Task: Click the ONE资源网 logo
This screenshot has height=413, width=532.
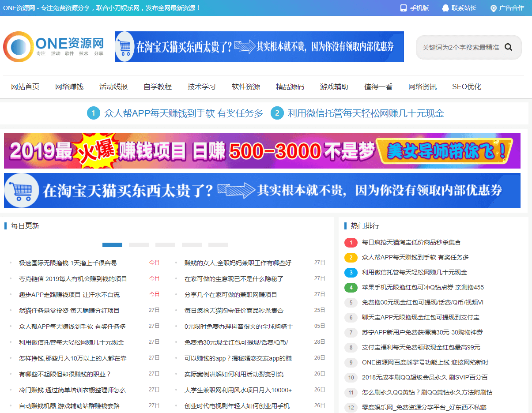Action: pos(53,46)
